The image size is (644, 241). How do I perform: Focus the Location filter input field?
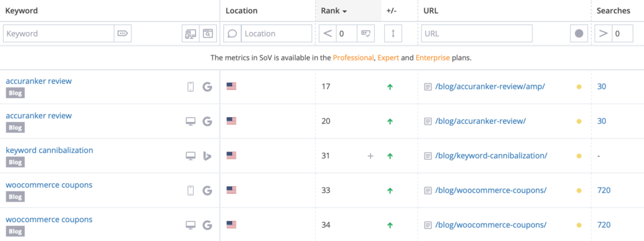pyautogui.click(x=277, y=34)
